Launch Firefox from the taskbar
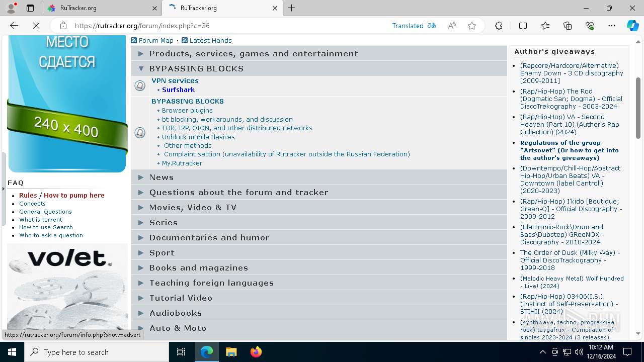This screenshot has height=362, width=644. coord(256,352)
